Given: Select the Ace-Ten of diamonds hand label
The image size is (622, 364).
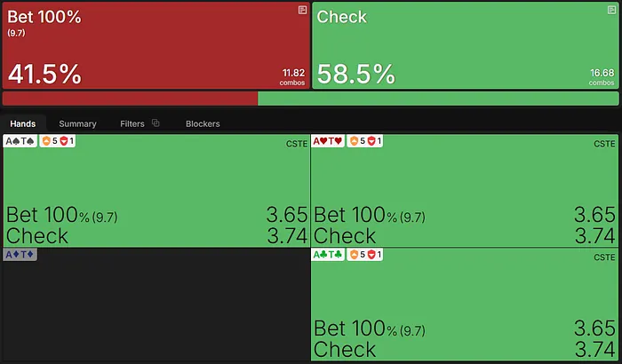Looking at the screenshot, I should tap(20, 255).
